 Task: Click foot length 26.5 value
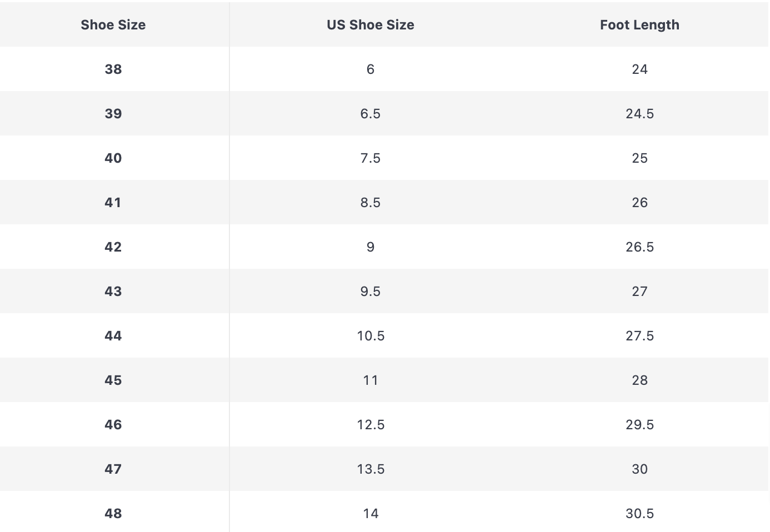click(639, 247)
